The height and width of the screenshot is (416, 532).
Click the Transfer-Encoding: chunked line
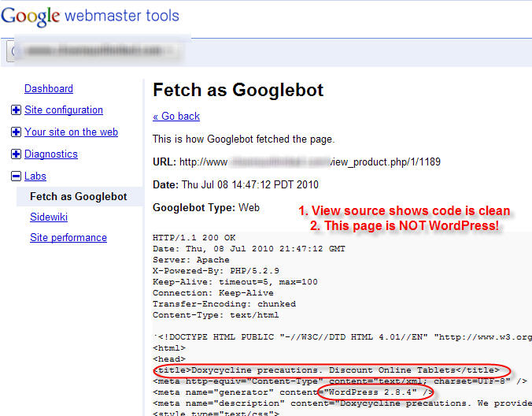click(224, 304)
